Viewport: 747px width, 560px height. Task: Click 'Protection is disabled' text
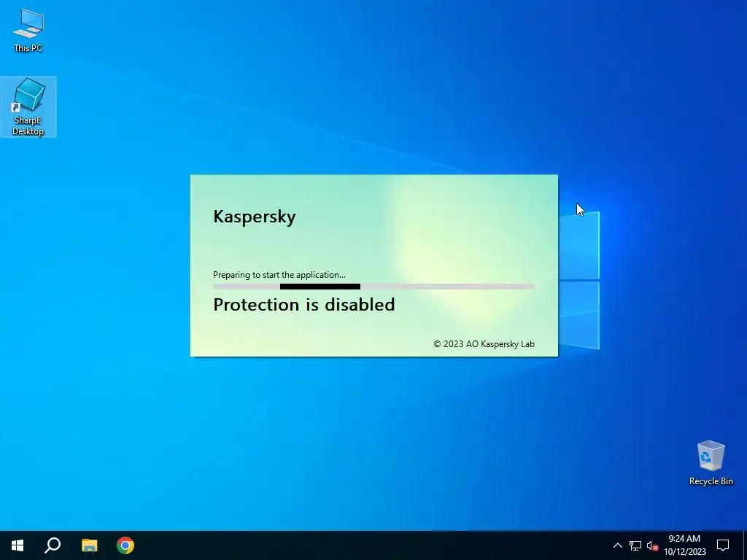(x=304, y=305)
